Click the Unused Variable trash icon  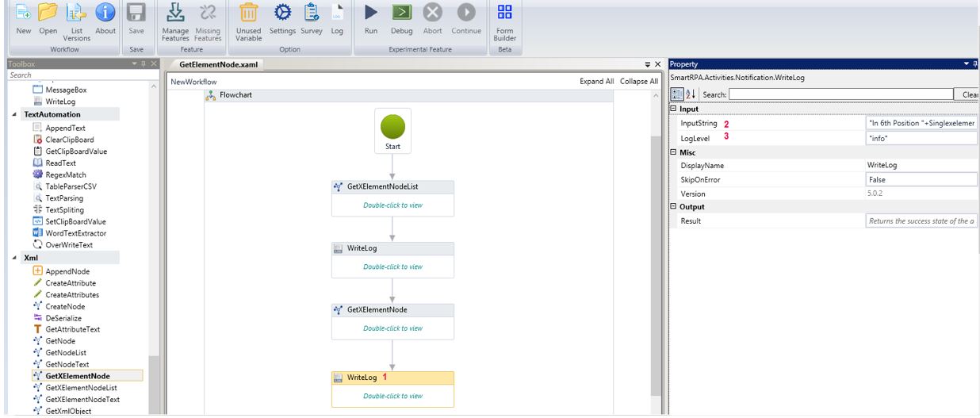[x=248, y=13]
